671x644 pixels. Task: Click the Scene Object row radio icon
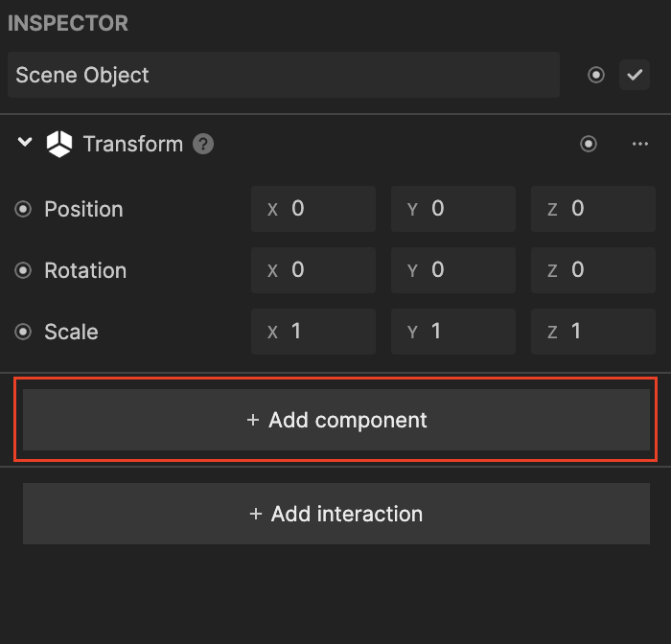click(x=596, y=75)
